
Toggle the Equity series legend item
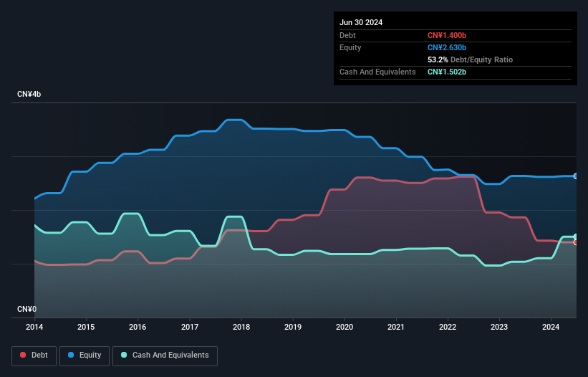(85, 355)
